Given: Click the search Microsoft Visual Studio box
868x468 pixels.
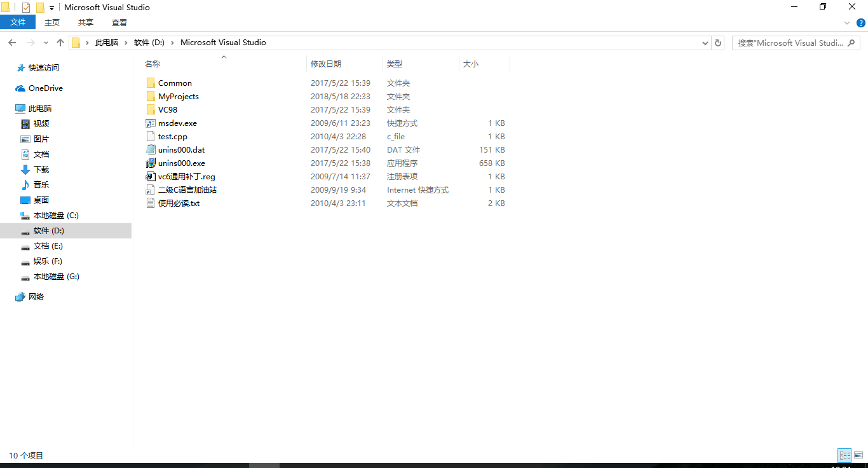Looking at the screenshot, I should click(x=797, y=43).
